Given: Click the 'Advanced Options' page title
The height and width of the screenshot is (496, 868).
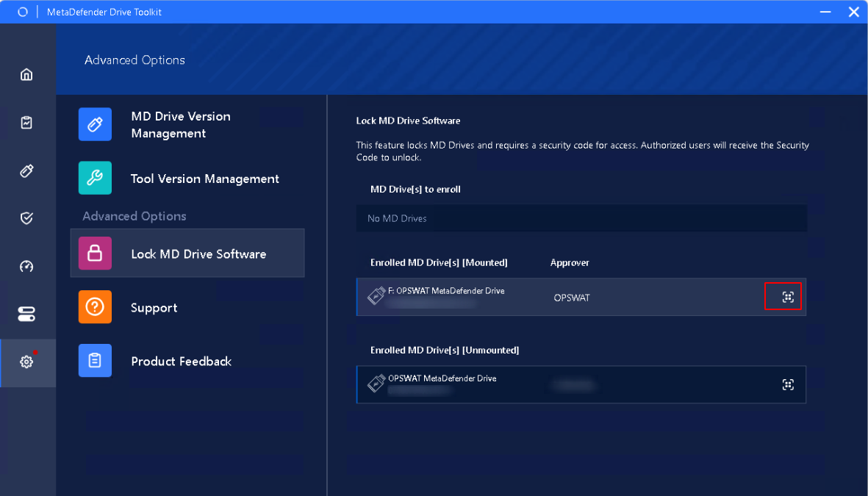Looking at the screenshot, I should (x=135, y=60).
